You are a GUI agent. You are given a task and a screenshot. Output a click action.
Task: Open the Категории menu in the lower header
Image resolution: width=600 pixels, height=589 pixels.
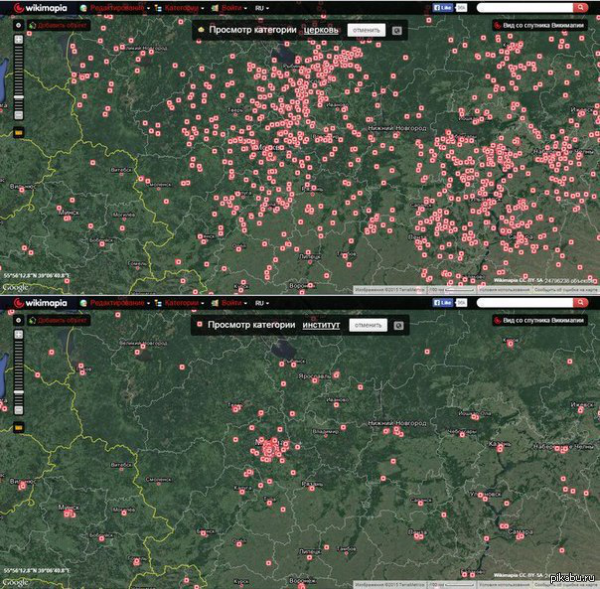[182, 302]
